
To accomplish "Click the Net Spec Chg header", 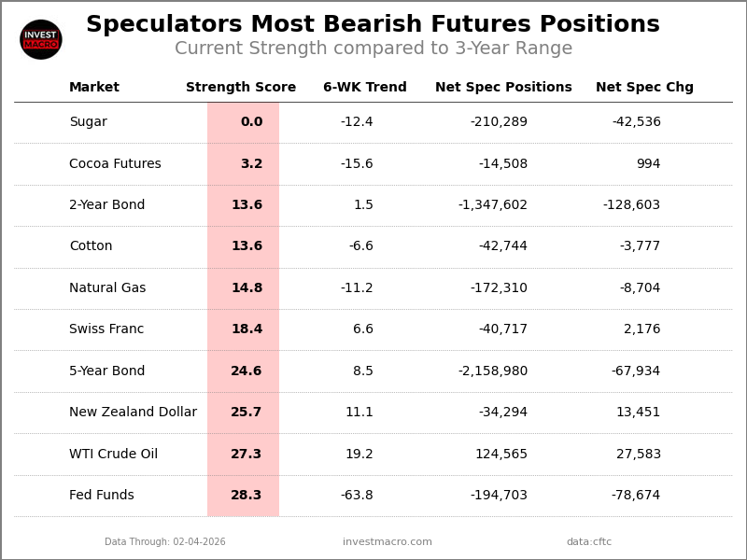I will point(644,88).
